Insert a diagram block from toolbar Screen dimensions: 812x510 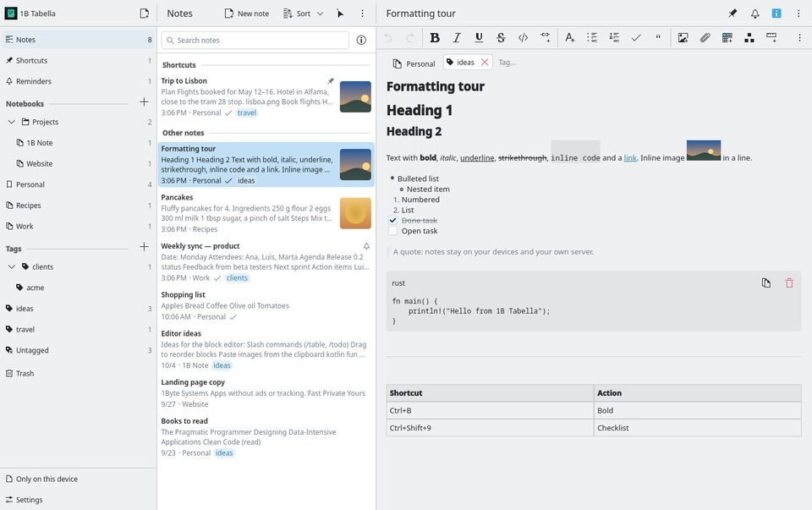click(749, 38)
